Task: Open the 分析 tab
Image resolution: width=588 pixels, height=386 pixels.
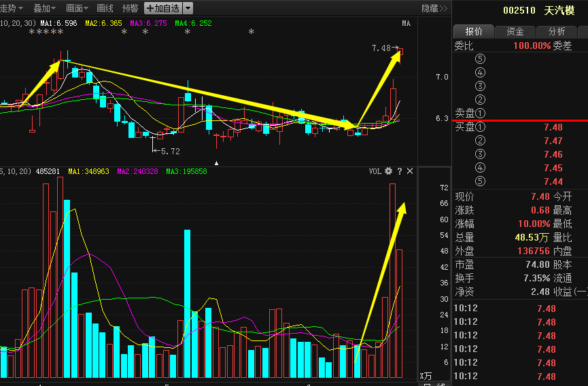Action: 556,31
